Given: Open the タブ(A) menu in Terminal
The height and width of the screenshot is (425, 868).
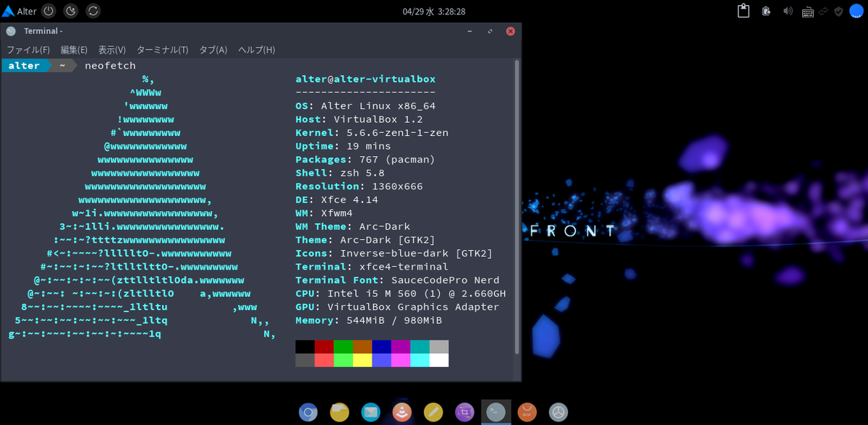Looking at the screenshot, I should tap(213, 50).
